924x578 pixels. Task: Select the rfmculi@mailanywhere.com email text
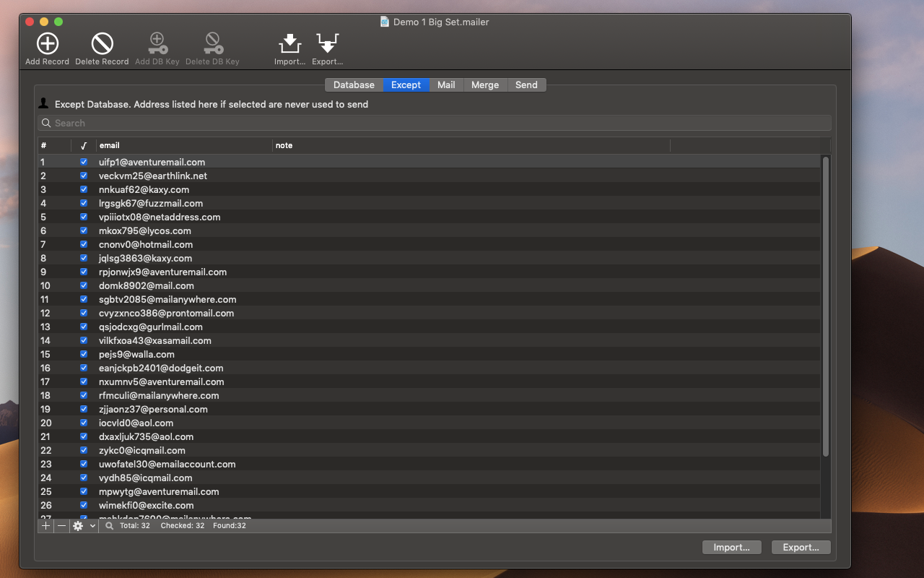[159, 395]
